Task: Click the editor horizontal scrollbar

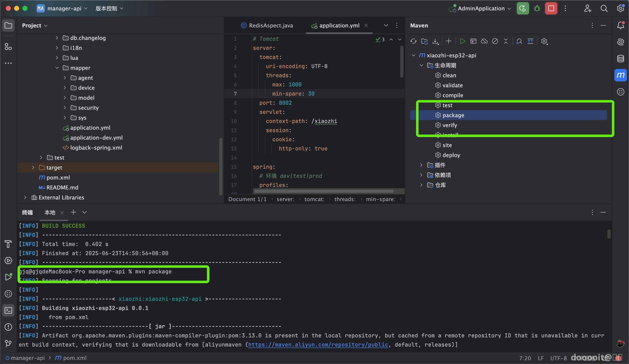Action: [x=324, y=191]
